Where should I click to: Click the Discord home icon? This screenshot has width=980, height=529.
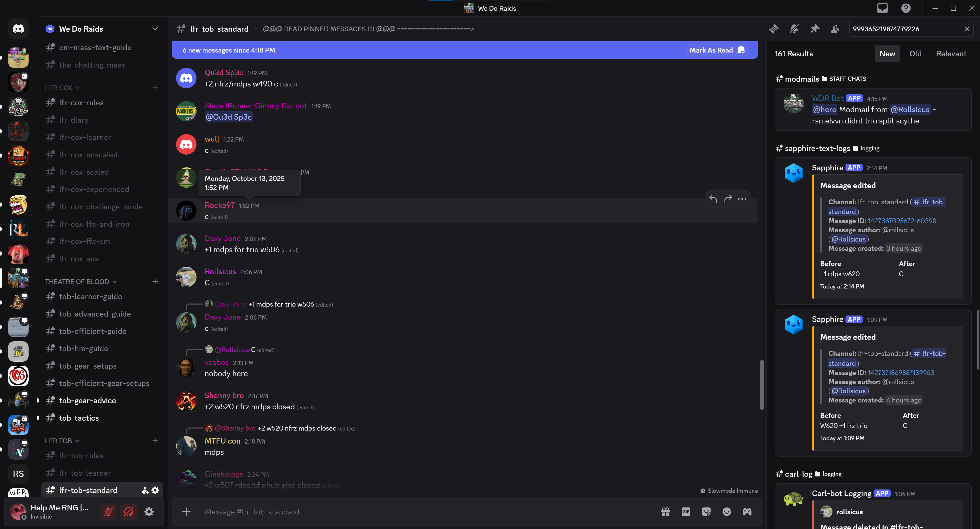(x=18, y=29)
